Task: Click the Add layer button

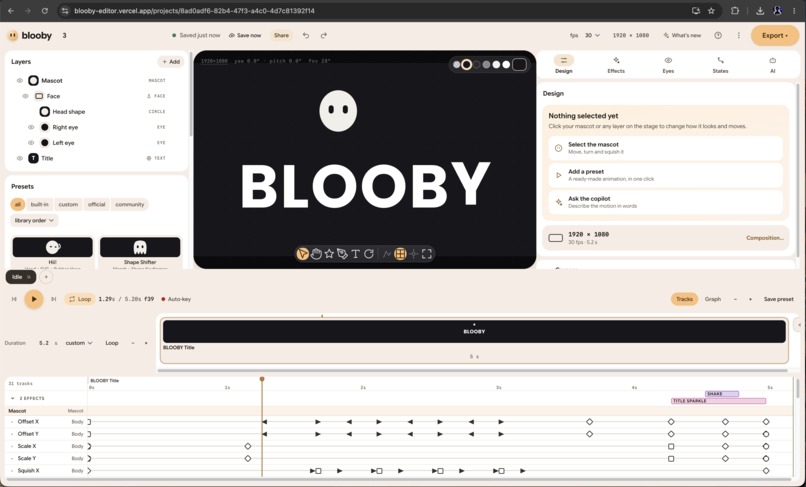Action: [x=171, y=62]
